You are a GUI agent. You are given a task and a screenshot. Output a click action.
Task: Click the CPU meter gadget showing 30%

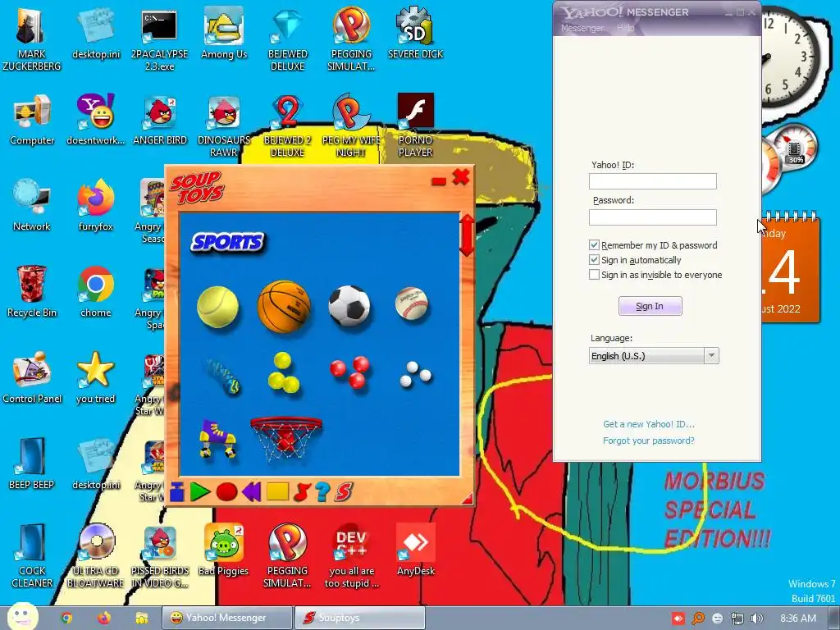point(794,147)
